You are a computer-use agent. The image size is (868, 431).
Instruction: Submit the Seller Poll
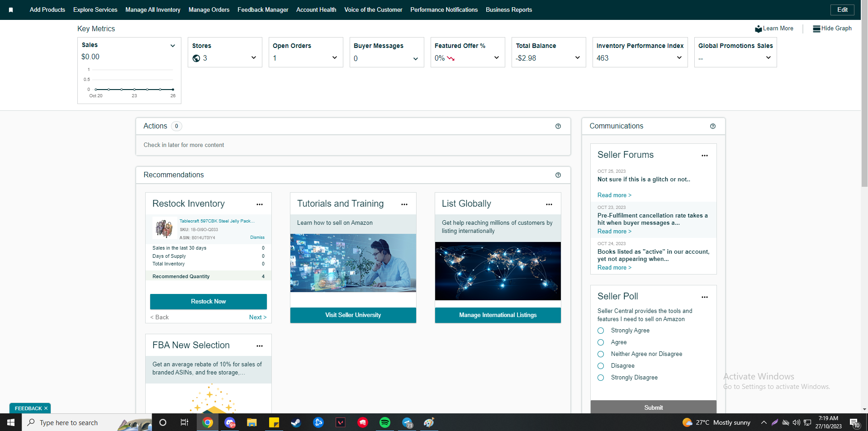coord(654,407)
